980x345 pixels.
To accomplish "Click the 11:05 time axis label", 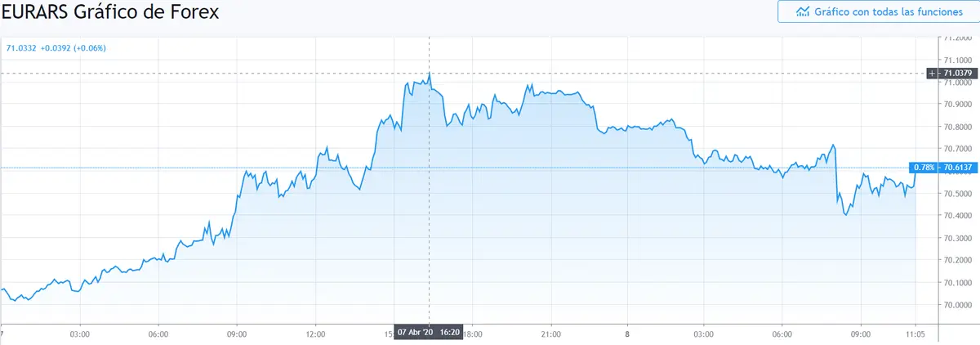I will 913,334.
